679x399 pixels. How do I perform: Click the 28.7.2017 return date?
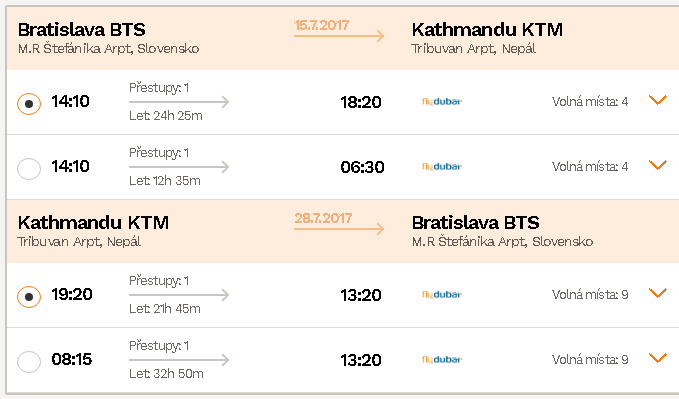[x=323, y=218]
